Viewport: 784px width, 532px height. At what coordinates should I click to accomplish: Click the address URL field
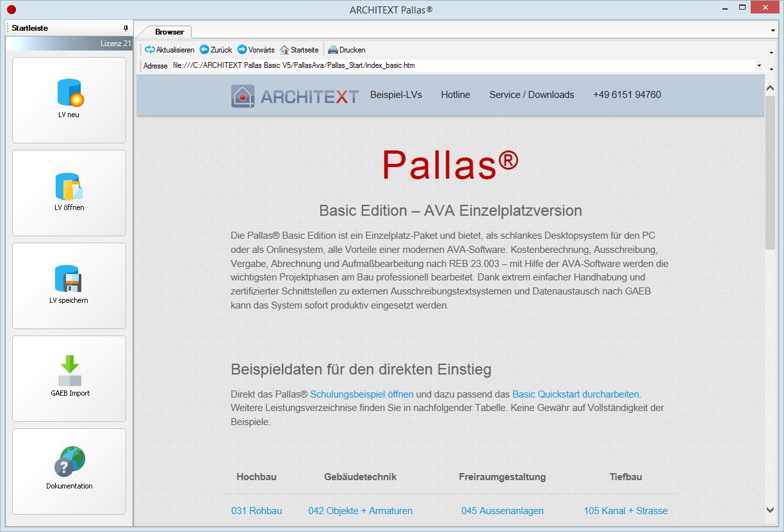(462, 65)
